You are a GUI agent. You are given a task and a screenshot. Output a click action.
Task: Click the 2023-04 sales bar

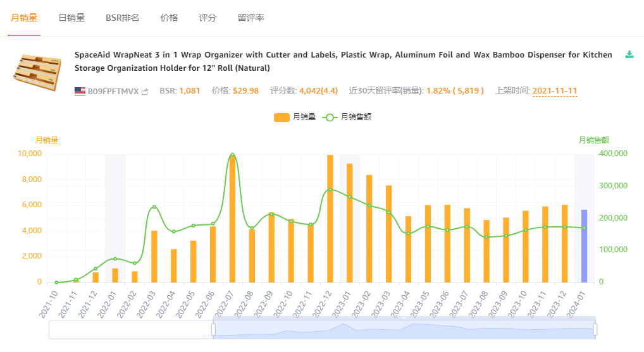coord(408,250)
